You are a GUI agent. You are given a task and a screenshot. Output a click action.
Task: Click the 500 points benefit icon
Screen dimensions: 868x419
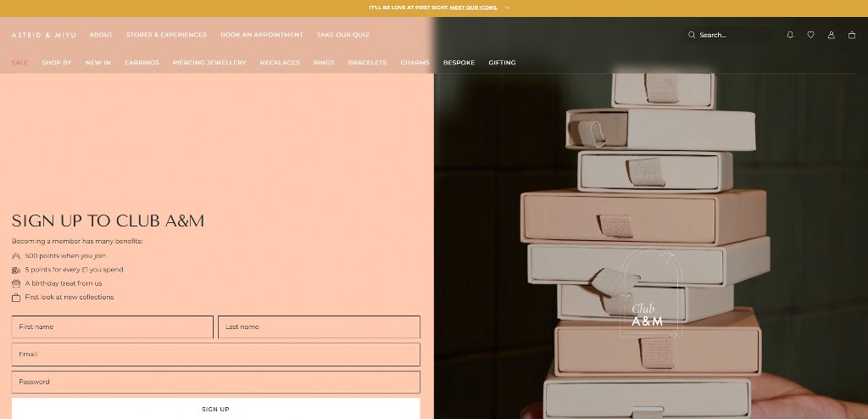coord(16,256)
